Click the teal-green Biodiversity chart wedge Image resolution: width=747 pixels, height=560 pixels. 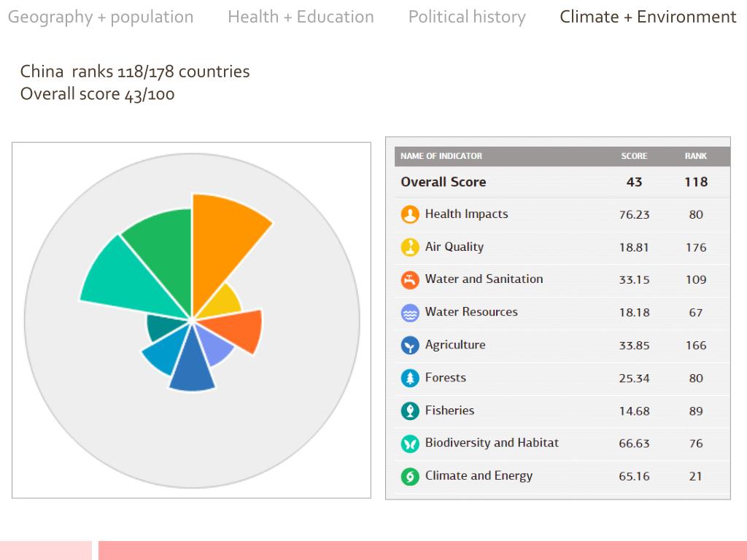[128, 281]
